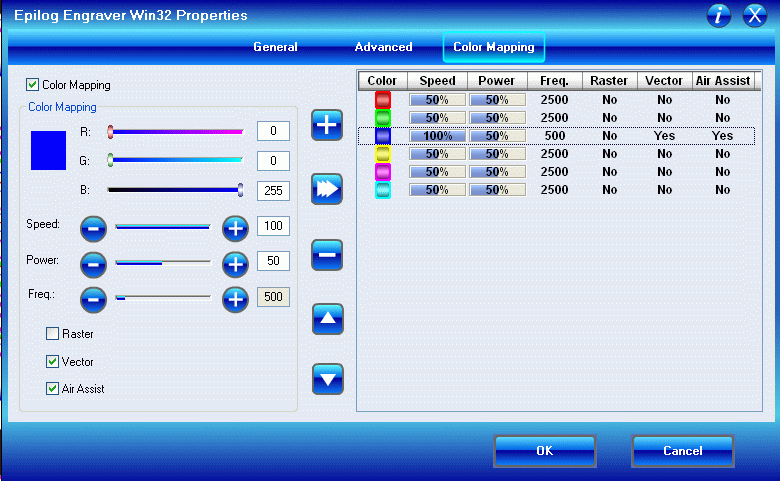The width and height of the screenshot is (780, 481).
Task: Switch to the General tab
Action: [x=275, y=47]
